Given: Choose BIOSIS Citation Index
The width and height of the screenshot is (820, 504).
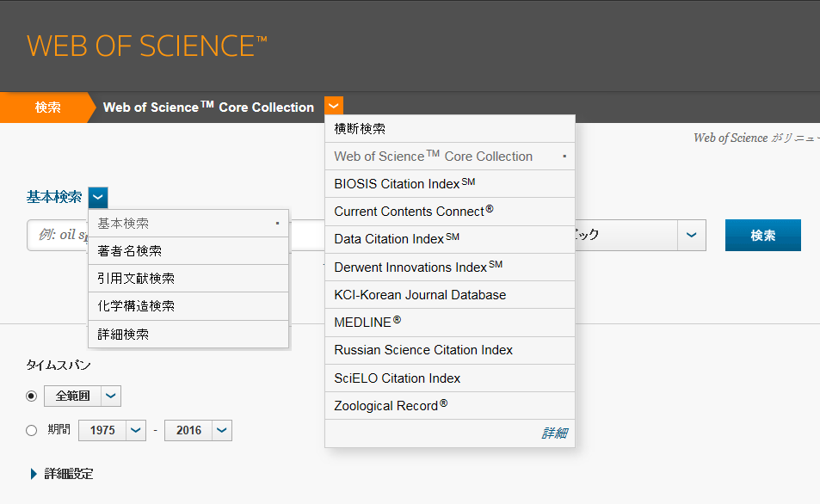Looking at the screenshot, I should (x=450, y=184).
